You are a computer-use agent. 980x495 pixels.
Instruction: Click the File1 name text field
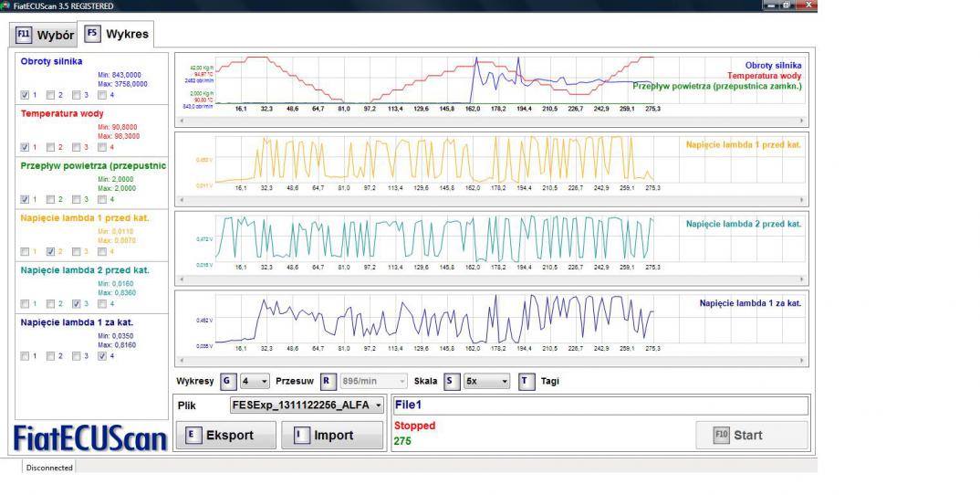(x=599, y=405)
